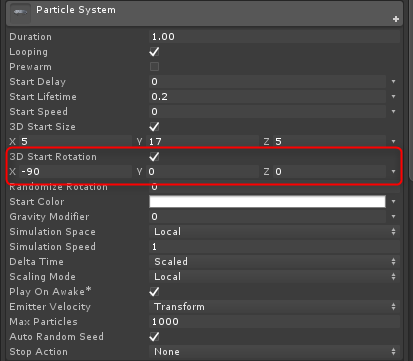Click the Start Rotation Z field
The height and width of the screenshot is (361, 413).
[329, 172]
